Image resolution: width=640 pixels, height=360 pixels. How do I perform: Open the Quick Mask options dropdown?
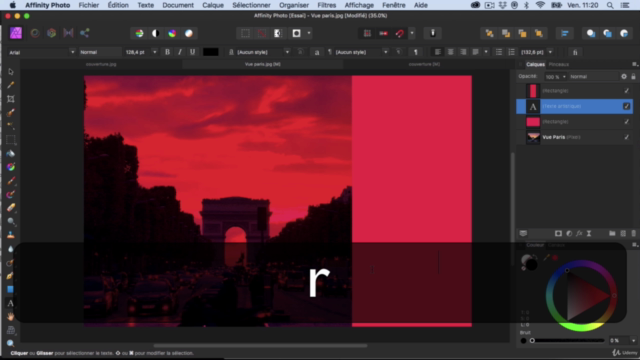(309, 33)
